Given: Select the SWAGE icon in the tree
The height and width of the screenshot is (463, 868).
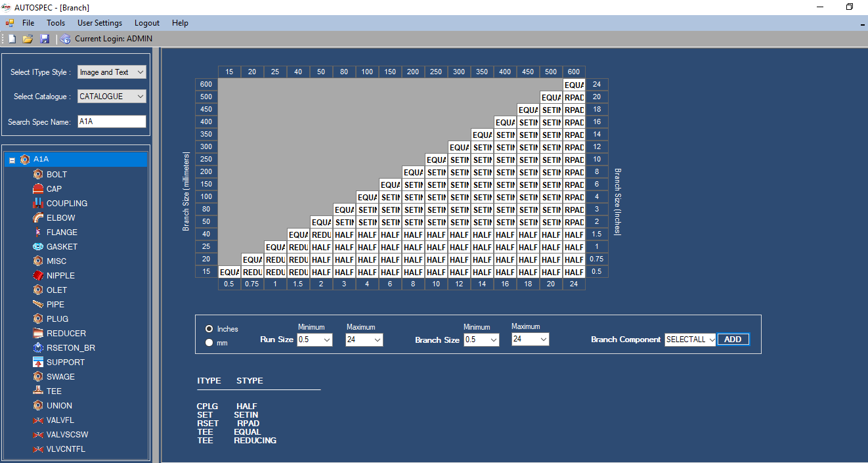Looking at the screenshot, I should click(x=38, y=377).
